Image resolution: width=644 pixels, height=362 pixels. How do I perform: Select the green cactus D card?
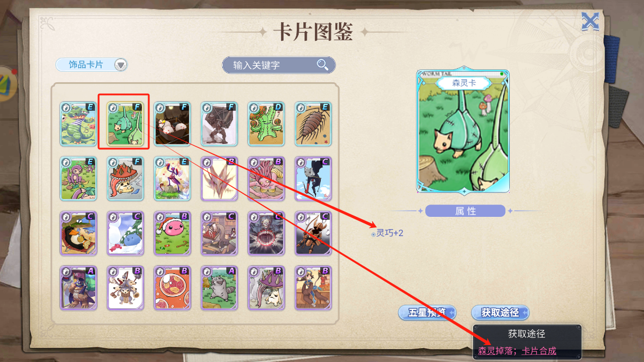coord(266,124)
